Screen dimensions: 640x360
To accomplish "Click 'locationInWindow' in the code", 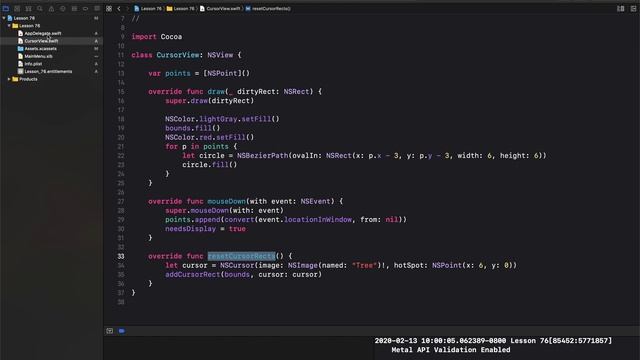I will tap(318, 220).
